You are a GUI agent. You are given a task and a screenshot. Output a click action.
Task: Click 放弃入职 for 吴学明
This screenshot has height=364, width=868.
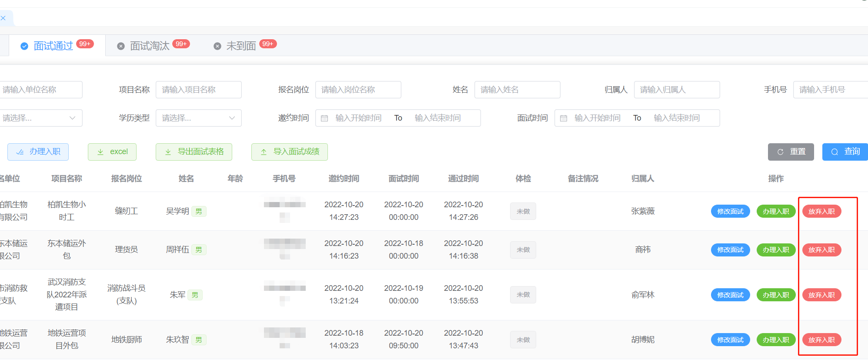coord(822,212)
